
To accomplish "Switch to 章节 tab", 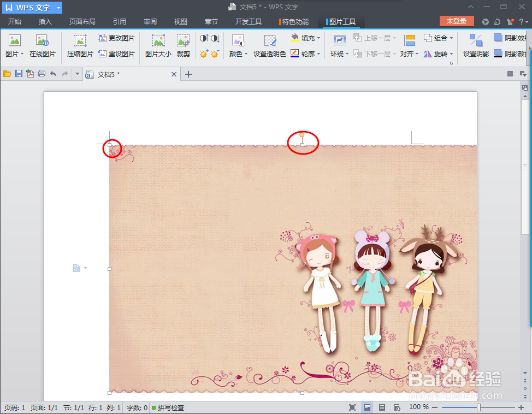I will [x=211, y=22].
